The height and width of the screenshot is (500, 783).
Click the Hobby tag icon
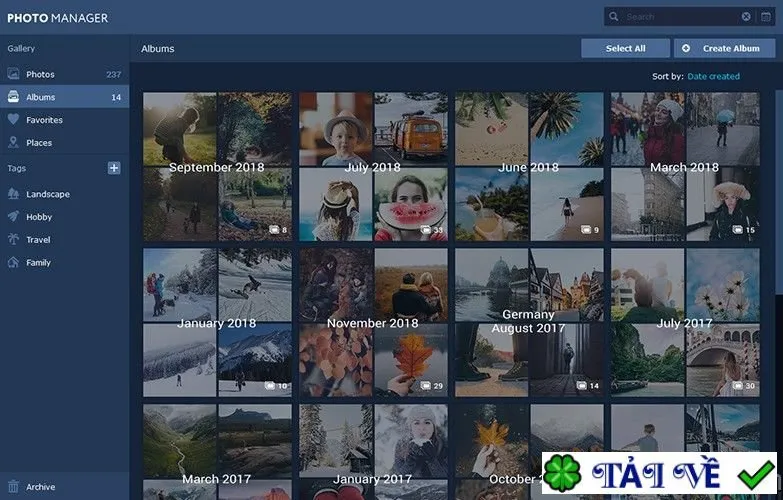tap(13, 216)
